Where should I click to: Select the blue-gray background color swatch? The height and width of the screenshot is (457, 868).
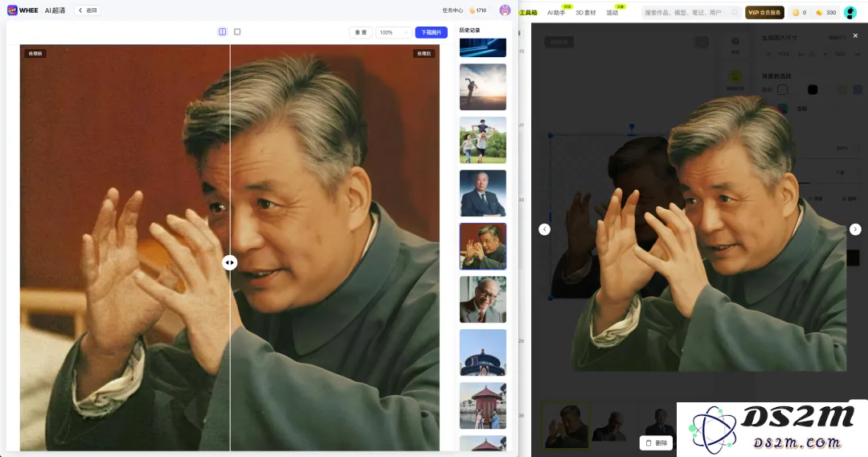tap(858, 90)
